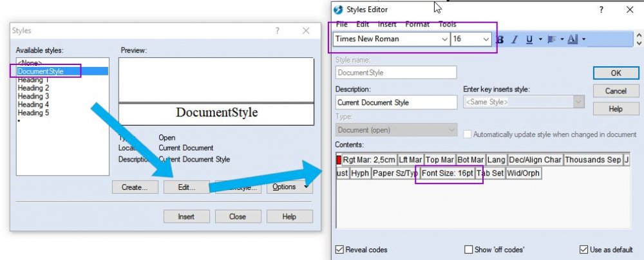Open the justification alignment icon

coord(552,39)
